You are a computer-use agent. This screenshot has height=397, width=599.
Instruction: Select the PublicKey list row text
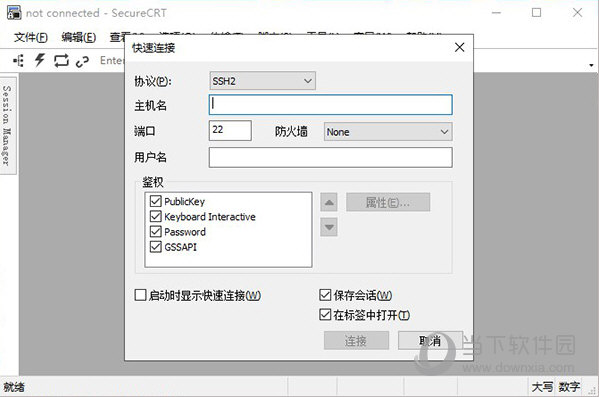point(185,201)
